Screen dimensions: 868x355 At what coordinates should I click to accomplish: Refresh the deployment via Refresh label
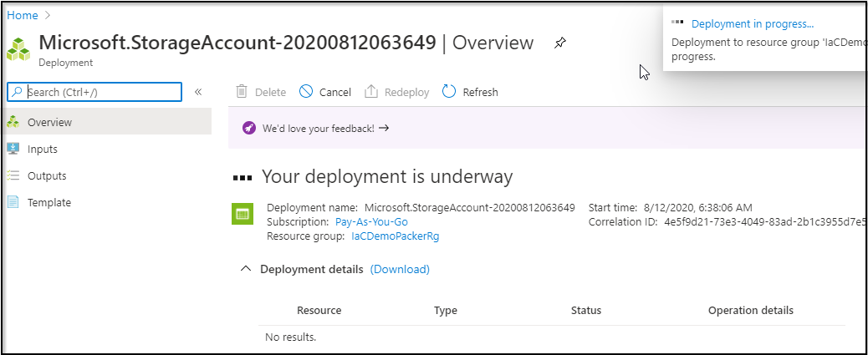pyautogui.click(x=481, y=93)
